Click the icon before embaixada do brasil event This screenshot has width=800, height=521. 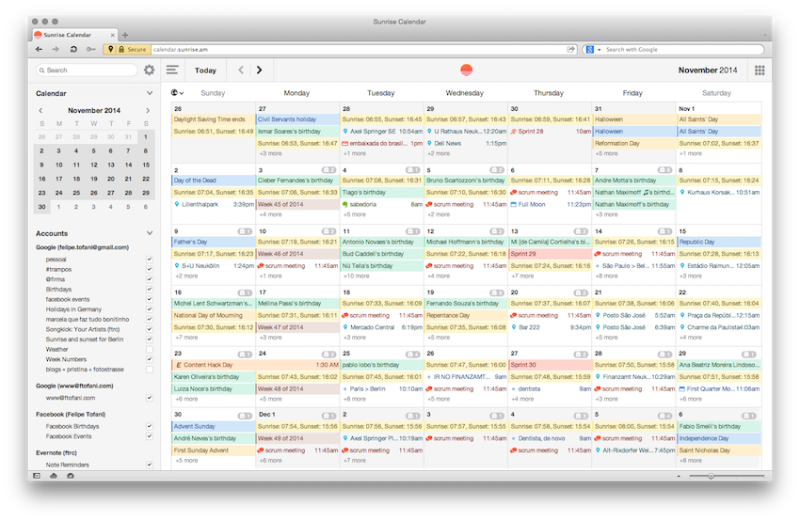point(345,143)
